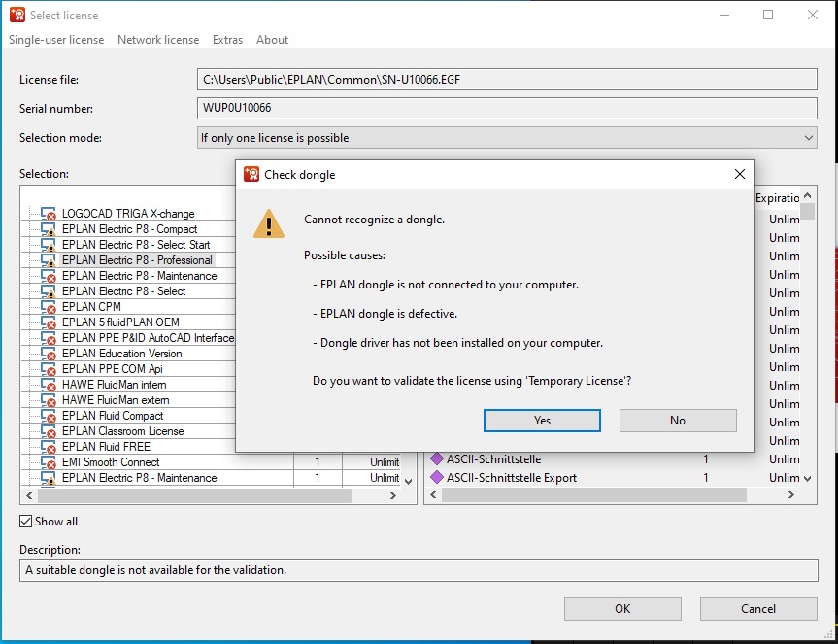Click the EPLAN Electric P8 - Compact license icon
The image size is (838, 644).
49,229
